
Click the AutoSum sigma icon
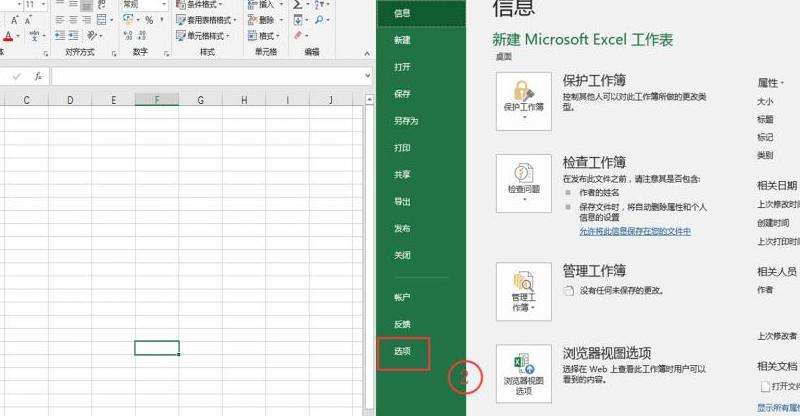click(297, 4)
